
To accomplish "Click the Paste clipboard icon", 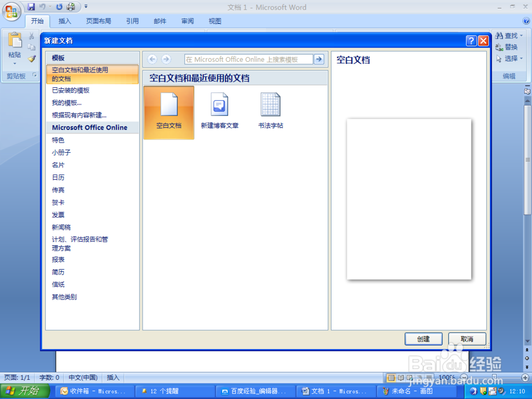I will [x=14, y=41].
